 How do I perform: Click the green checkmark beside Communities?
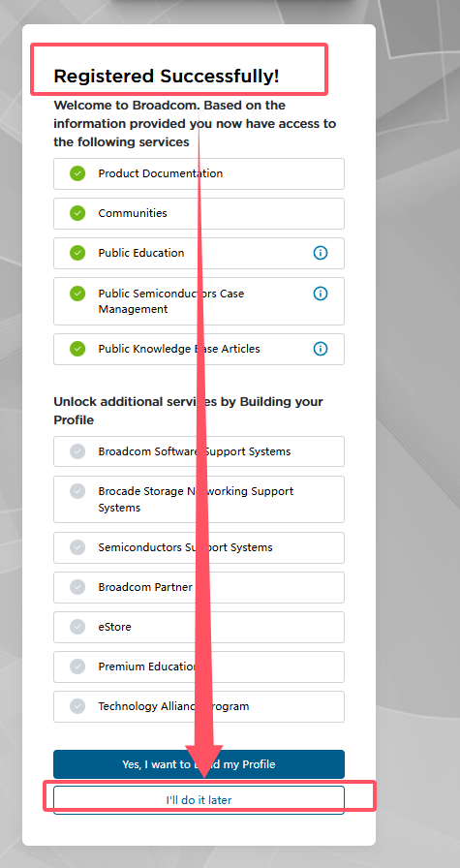[x=77, y=213]
